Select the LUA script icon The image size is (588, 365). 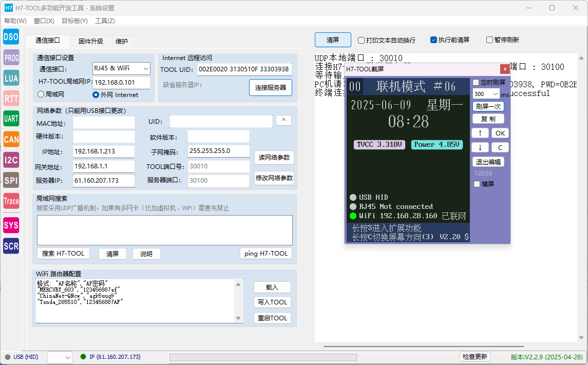11,78
